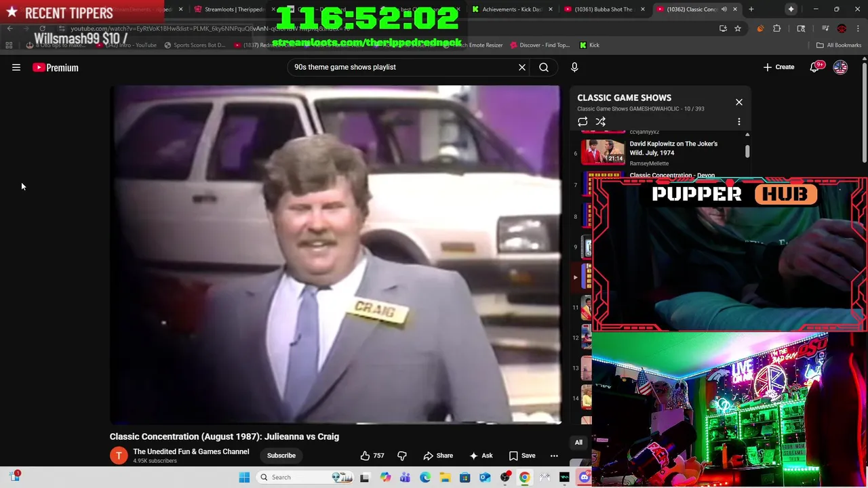The height and width of the screenshot is (488, 868).
Task: Switch to the Streamloots browser tab
Action: tap(231, 9)
